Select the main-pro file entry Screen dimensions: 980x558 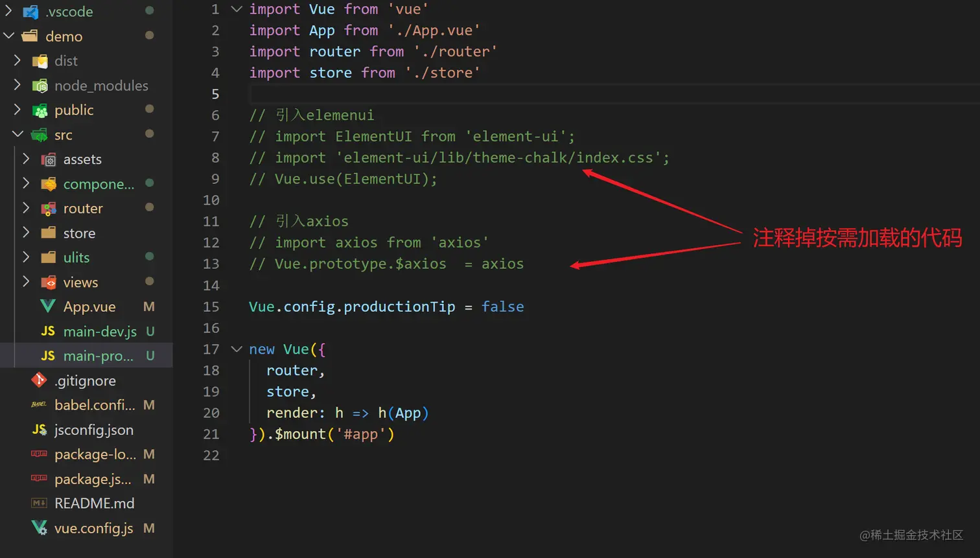coord(86,356)
